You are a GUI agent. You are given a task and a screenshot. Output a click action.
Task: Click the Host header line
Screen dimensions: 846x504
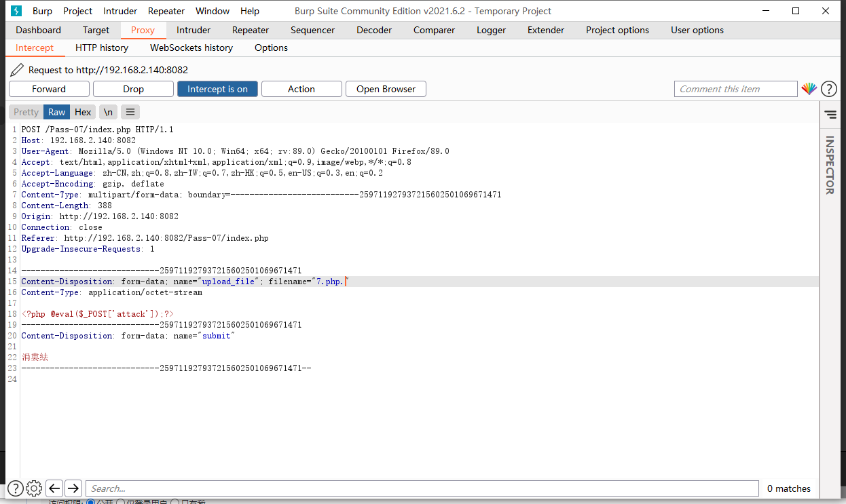click(79, 140)
